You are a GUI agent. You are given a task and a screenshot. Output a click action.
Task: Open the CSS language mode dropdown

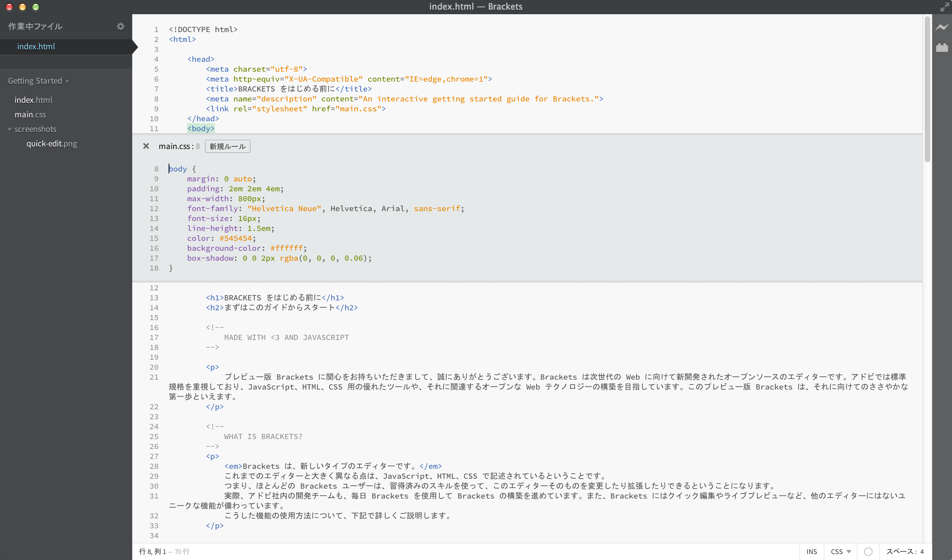point(841,551)
